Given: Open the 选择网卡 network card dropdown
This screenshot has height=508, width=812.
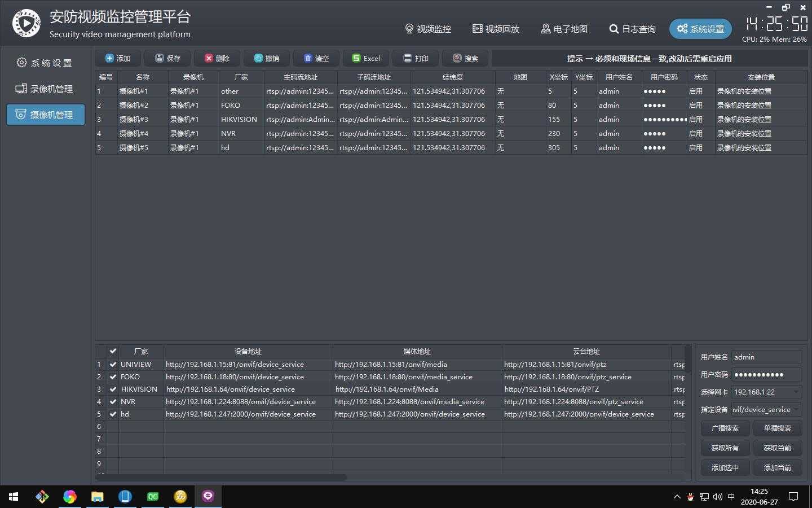Looking at the screenshot, I should pos(766,392).
